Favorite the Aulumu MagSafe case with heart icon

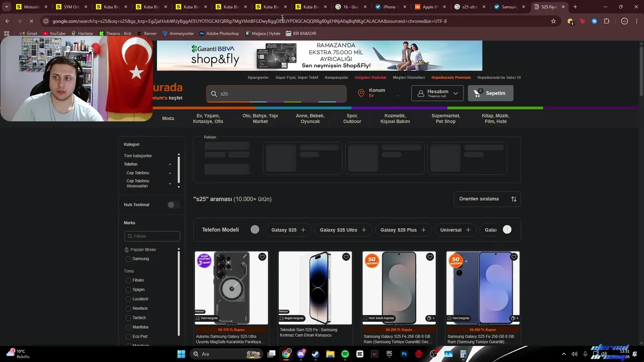262,257
